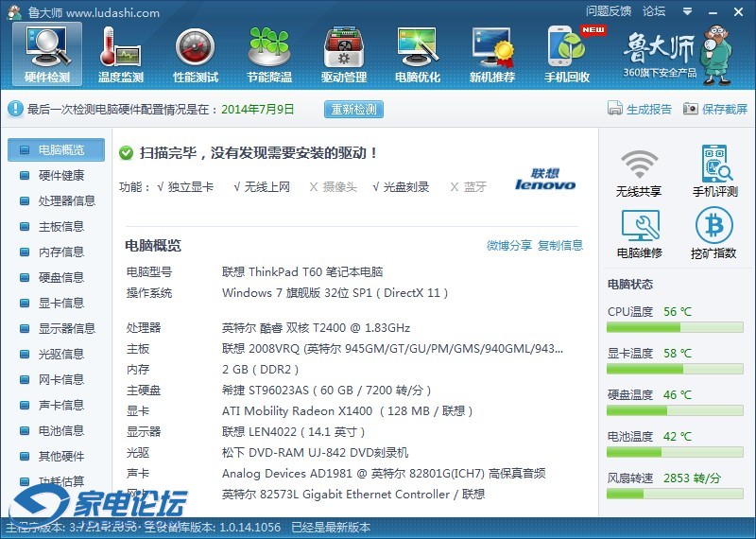Open the 新机推荐 new PC recommendation icon
Image resolution: width=756 pixels, height=539 pixels.
point(492,53)
